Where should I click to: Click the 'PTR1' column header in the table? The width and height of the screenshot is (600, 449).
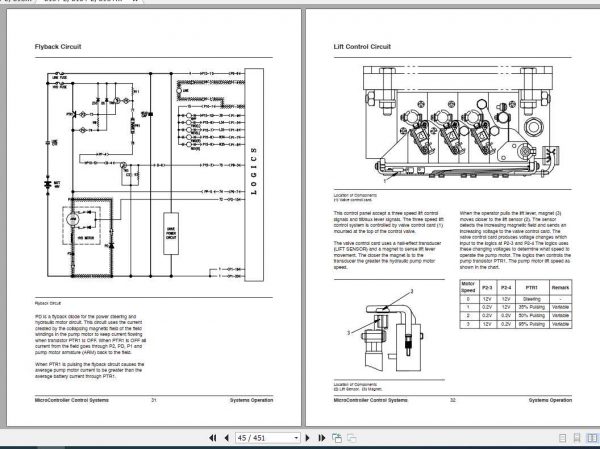[532, 287]
